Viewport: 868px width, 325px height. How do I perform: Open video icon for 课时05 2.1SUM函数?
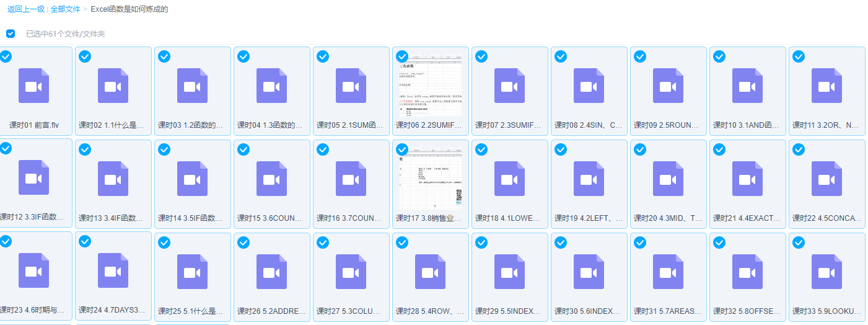pyautogui.click(x=351, y=86)
